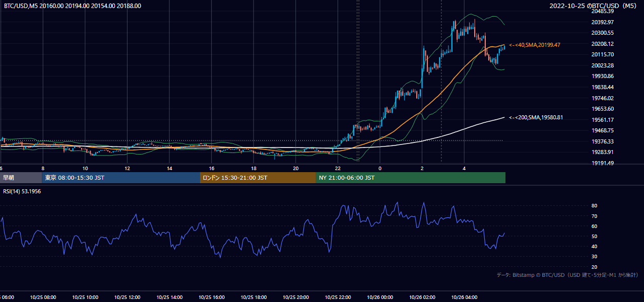Click the ロンドン 15:30-21:00 JST session bar
Image resolution: width=644 pixels, height=302 pixels.
[258, 178]
